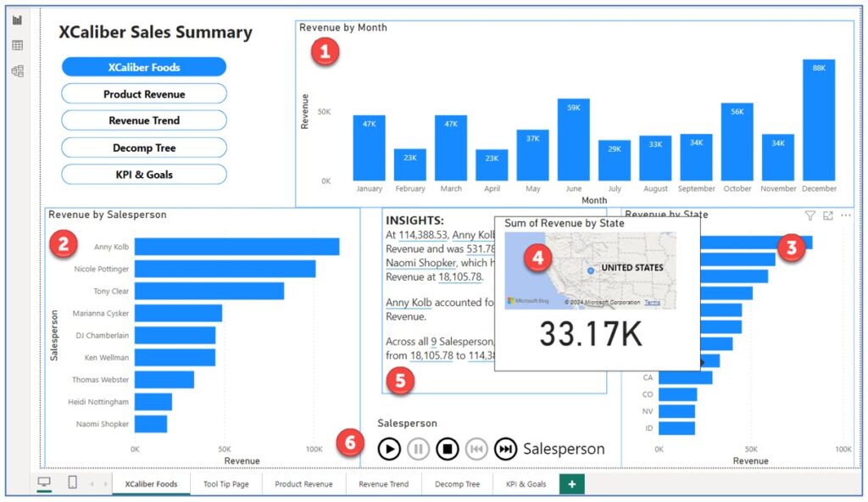
Task: Select the ID state revenue bar
Action: coord(676,428)
